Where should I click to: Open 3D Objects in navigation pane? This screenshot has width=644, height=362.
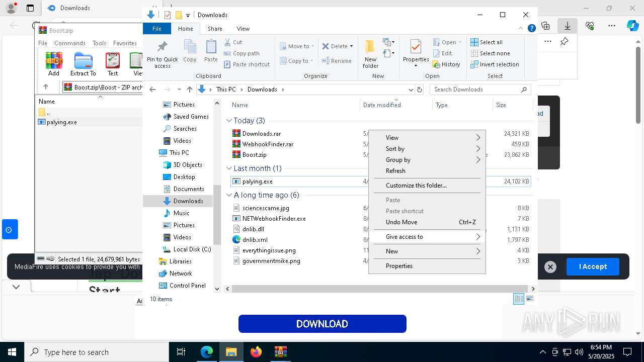(x=187, y=165)
